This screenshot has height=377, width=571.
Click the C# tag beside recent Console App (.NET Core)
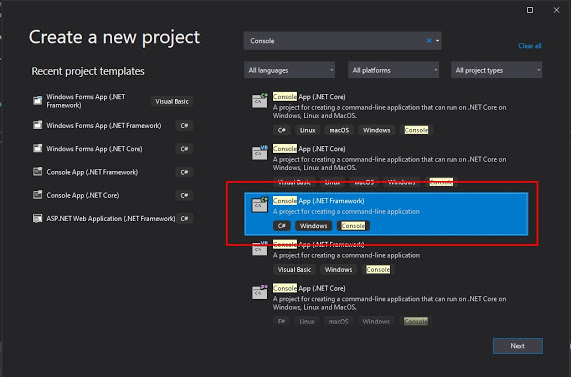point(184,196)
